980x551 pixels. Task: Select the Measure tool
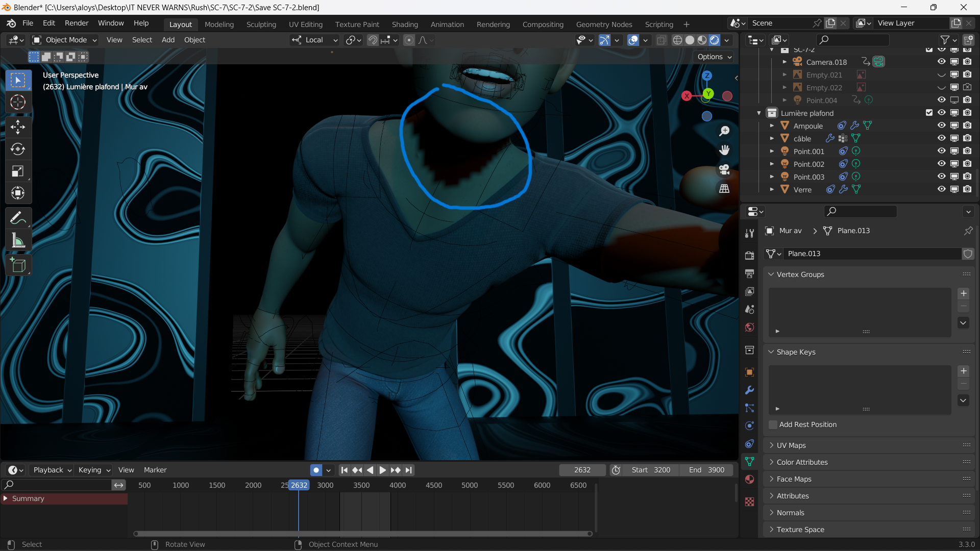pos(18,240)
